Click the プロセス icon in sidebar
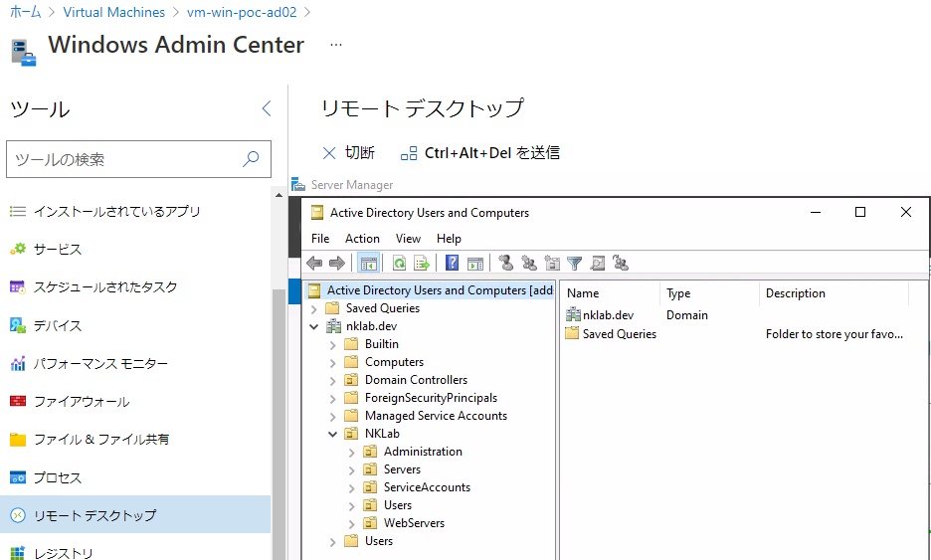The width and height of the screenshot is (931, 560). (x=18, y=477)
